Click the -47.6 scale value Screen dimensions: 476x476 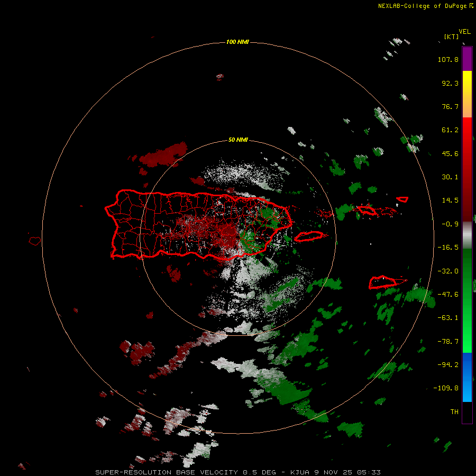[448, 295]
